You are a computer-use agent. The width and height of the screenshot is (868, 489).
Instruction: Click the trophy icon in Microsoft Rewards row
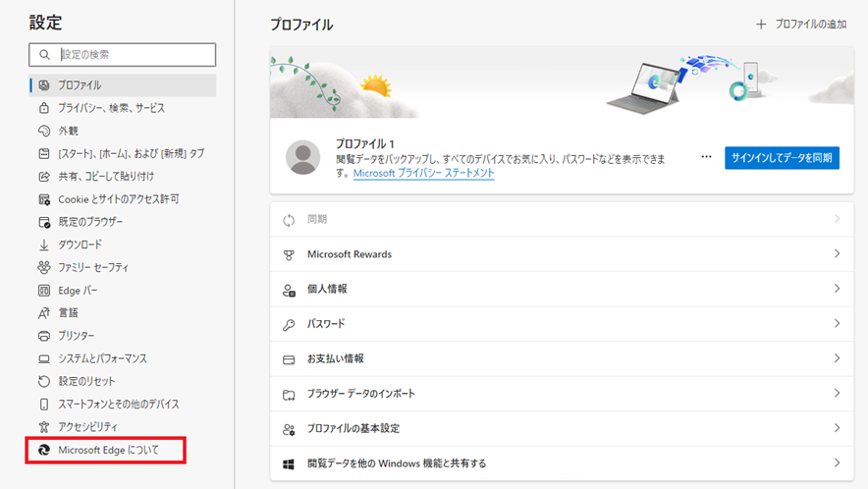pyautogui.click(x=289, y=255)
